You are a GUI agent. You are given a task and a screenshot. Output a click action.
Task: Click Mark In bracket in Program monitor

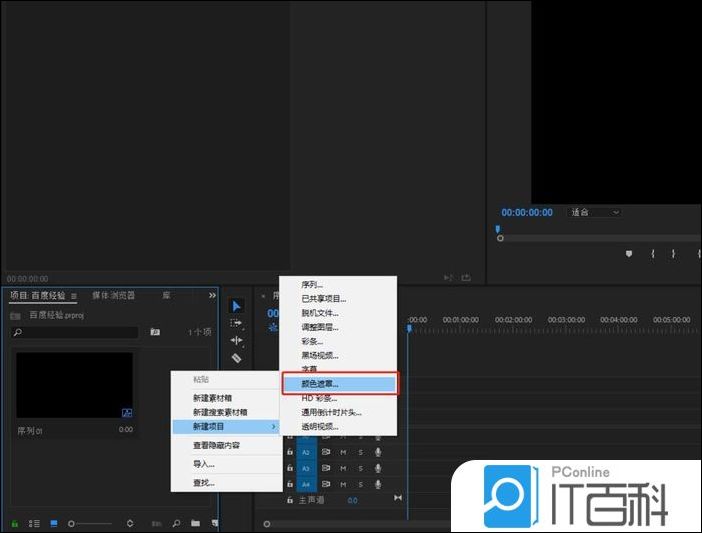pos(652,254)
